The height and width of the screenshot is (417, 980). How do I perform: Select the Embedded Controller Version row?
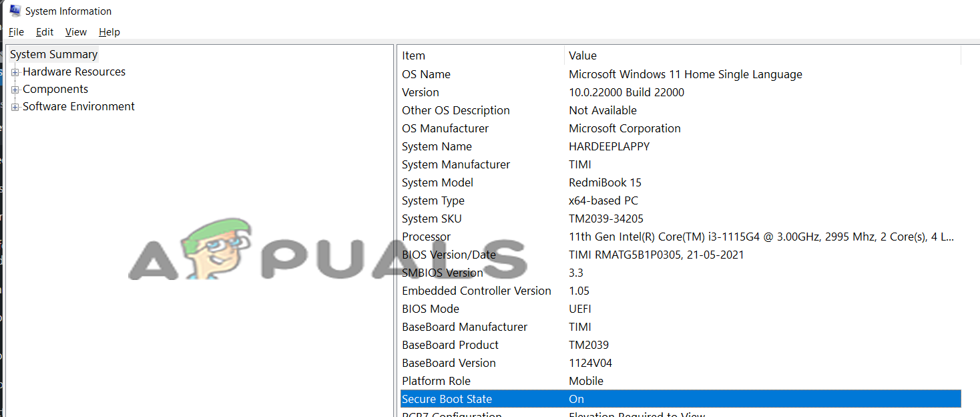pyautogui.click(x=680, y=291)
